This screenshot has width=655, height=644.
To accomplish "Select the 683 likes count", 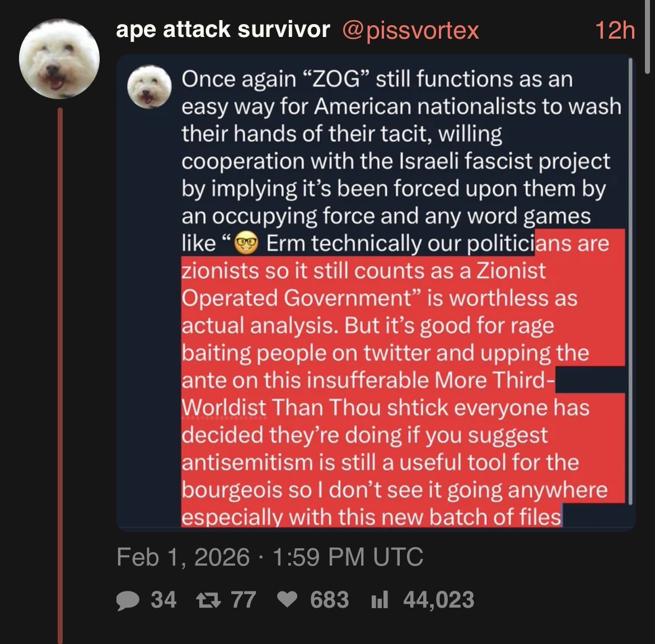I will coord(329,600).
